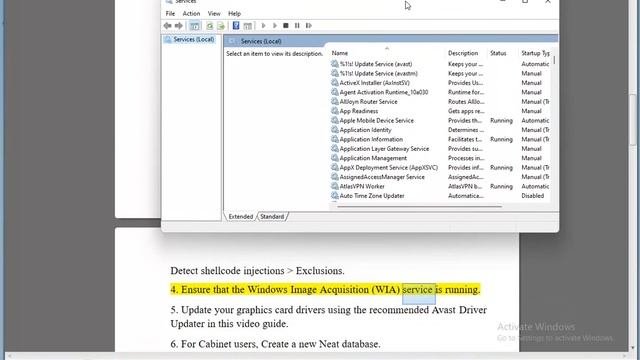Click 'Select an item to view its description' text

[274, 53]
